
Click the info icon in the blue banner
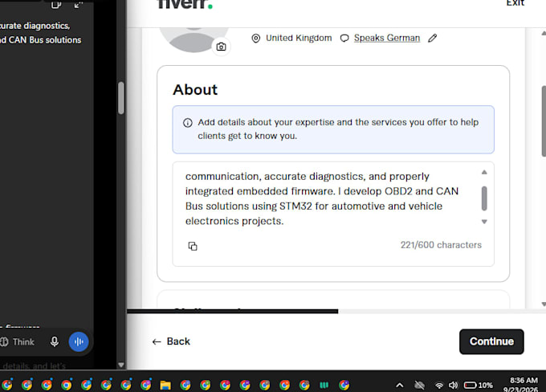click(188, 123)
